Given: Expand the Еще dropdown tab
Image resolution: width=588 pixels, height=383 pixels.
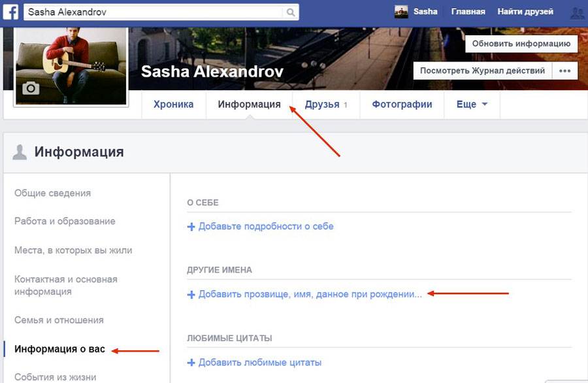Looking at the screenshot, I should coord(472,105).
